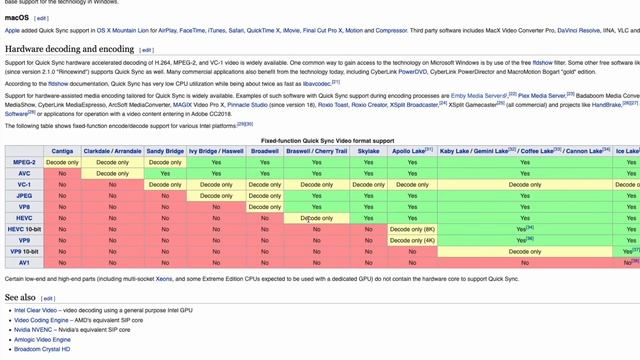The image size is (640, 360).
Task: Open the Roxio Toast link
Action: tap(333, 105)
